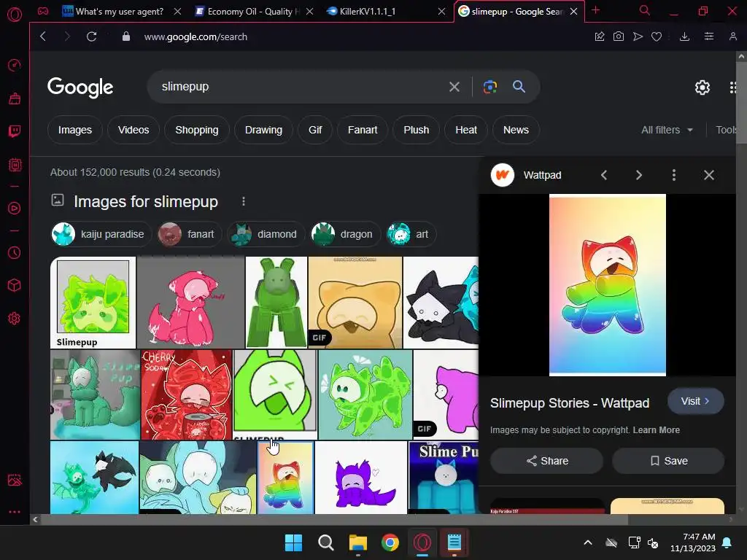Open tab search magnifier in tab bar
Image resolution: width=747 pixels, height=560 pixels.
tap(644, 10)
